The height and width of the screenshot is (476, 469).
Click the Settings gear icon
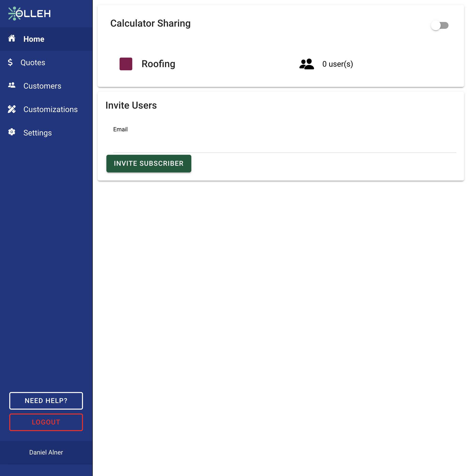tap(11, 132)
